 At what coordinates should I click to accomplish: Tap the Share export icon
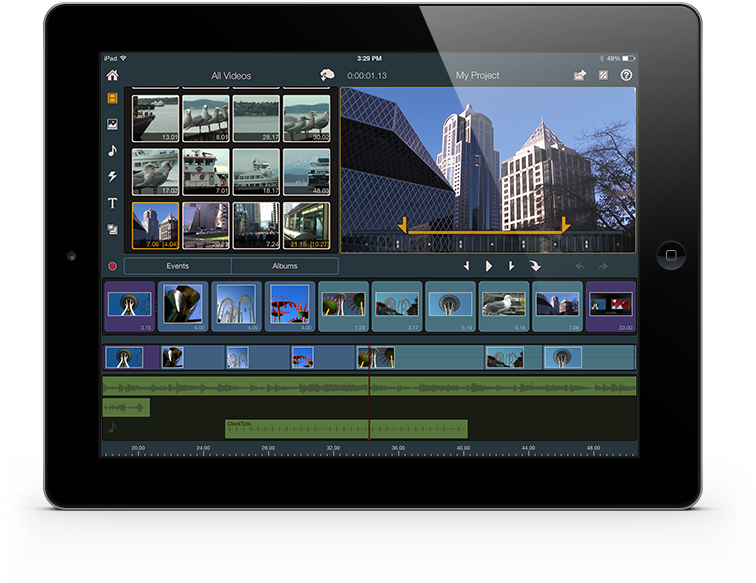tap(580, 75)
